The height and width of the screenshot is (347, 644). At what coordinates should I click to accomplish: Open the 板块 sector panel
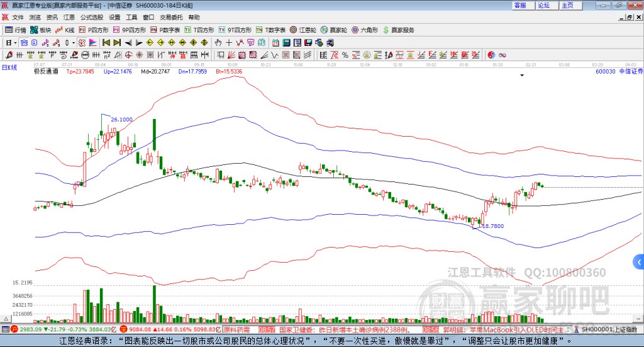point(40,30)
